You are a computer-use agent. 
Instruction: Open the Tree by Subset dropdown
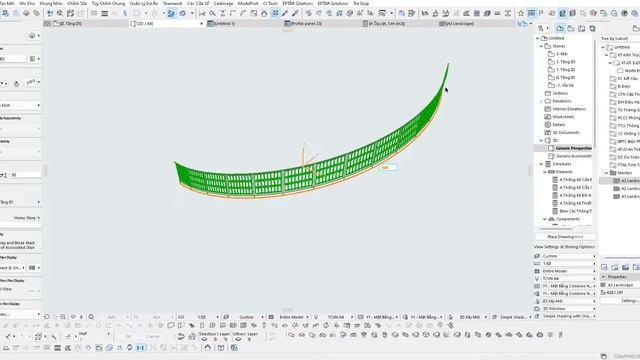click(619, 38)
